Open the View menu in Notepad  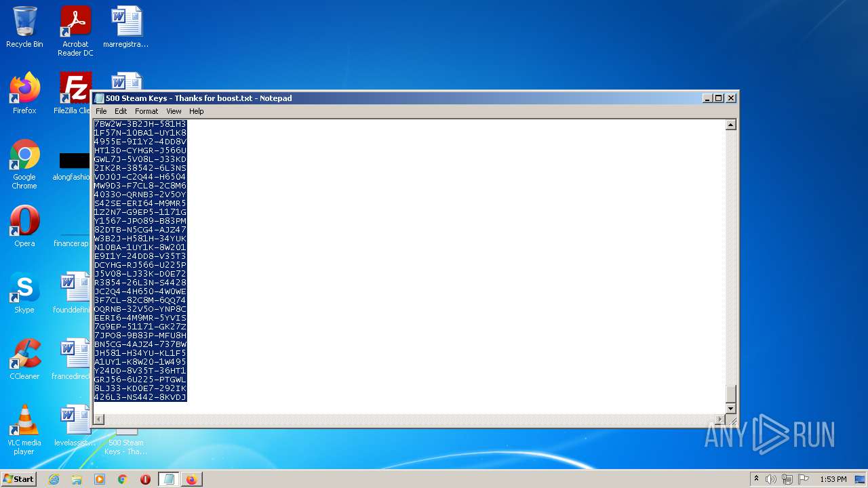[x=174, y=111]
